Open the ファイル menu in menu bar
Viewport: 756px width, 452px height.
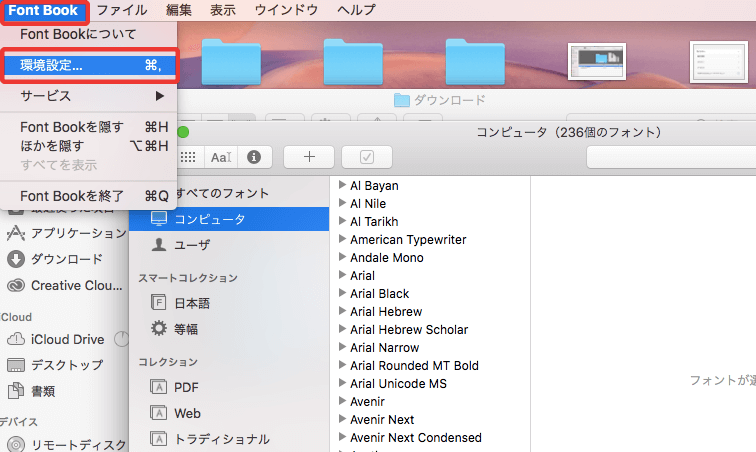coord(121,10)
